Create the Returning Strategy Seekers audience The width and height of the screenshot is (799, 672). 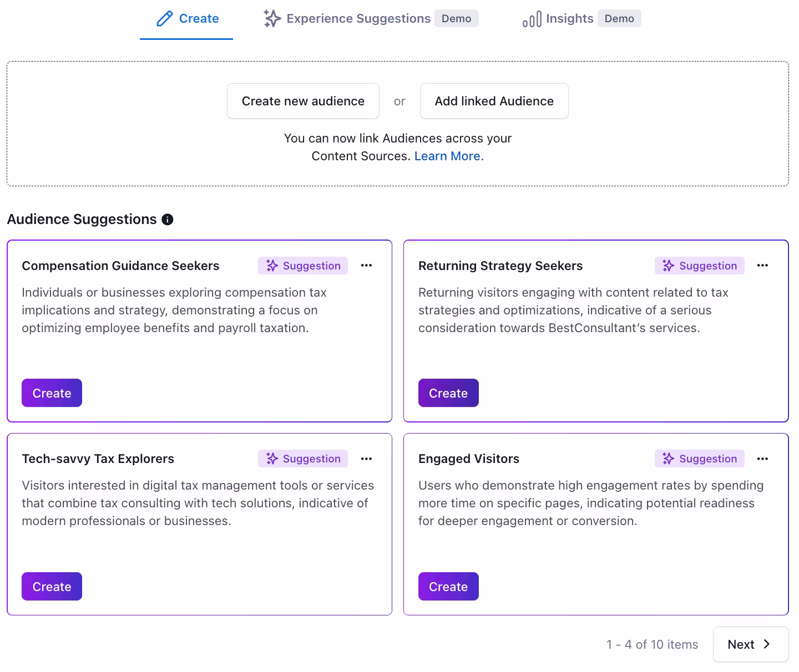click(448, 393)
